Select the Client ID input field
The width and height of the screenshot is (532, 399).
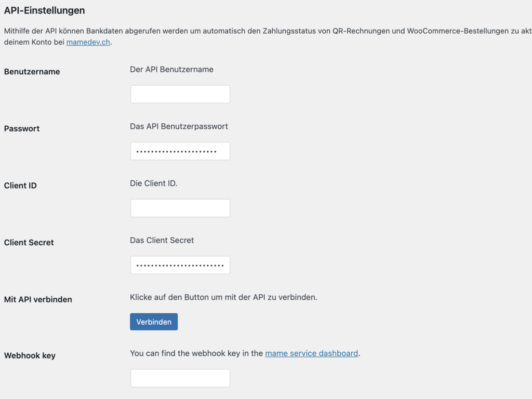[180, 208]
